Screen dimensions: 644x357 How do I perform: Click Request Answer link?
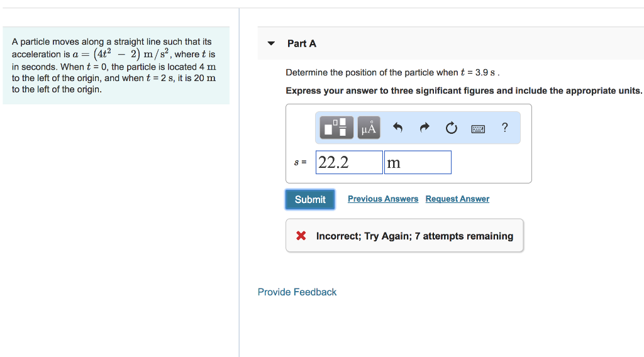tap(457, 199)
